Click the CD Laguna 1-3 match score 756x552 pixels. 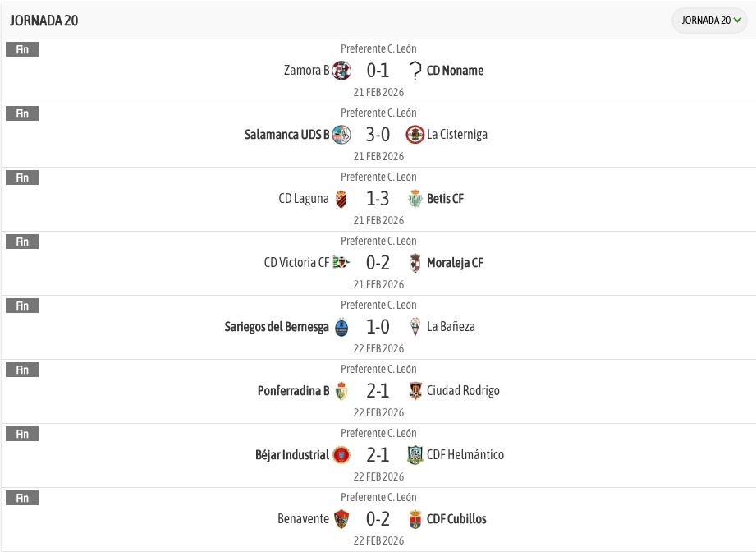point(378,199)
